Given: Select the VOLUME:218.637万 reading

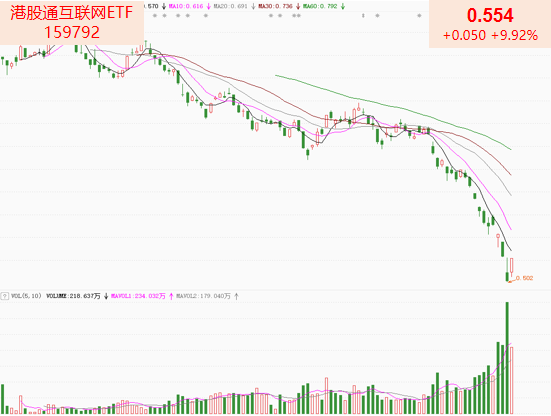Looking at the screenshot, I should pos(73,296).
